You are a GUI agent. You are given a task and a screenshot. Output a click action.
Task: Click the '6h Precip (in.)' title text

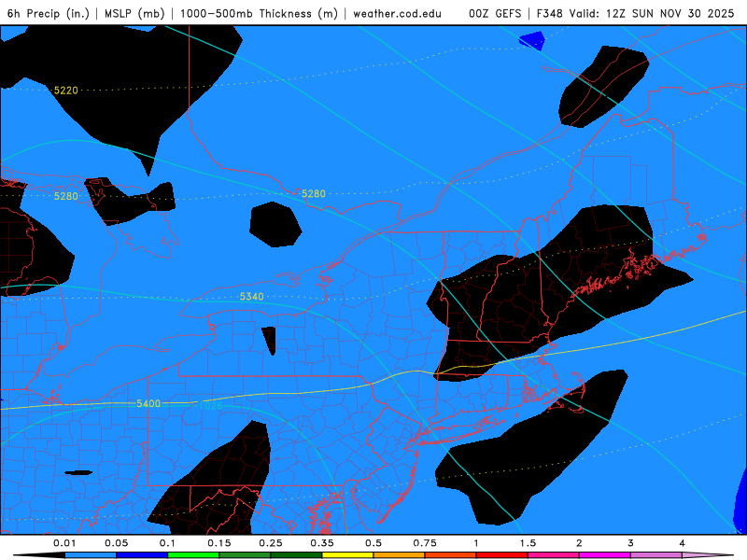tap(49, 13)
